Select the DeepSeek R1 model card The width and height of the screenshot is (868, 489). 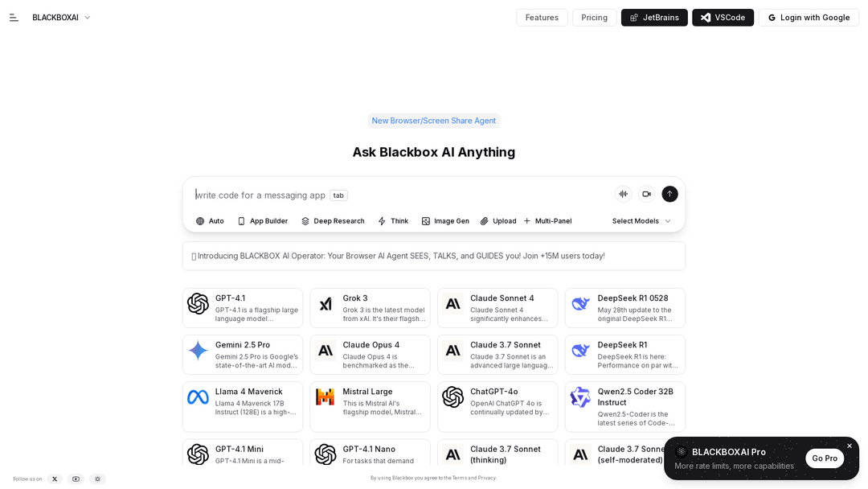click(x=625, y=355)
